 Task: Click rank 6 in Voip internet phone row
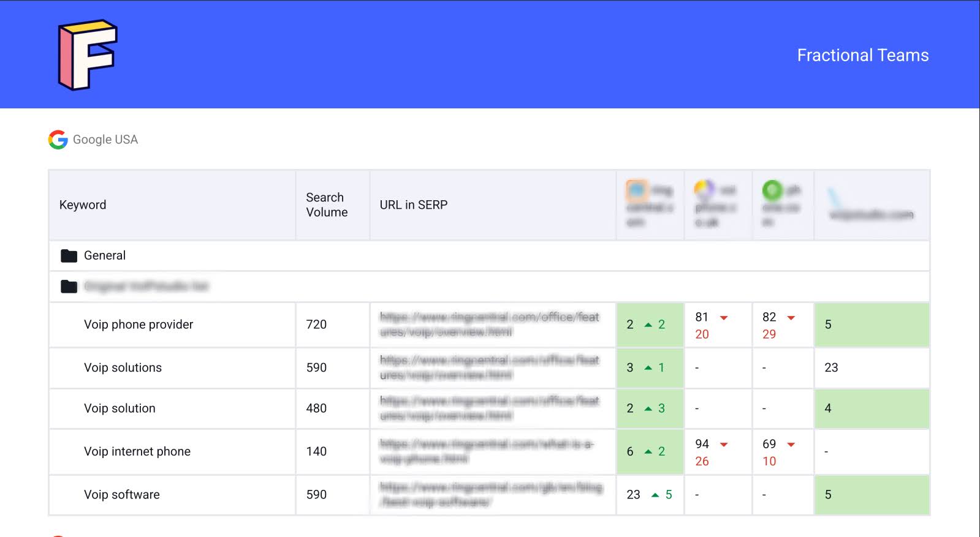(630, 451)
